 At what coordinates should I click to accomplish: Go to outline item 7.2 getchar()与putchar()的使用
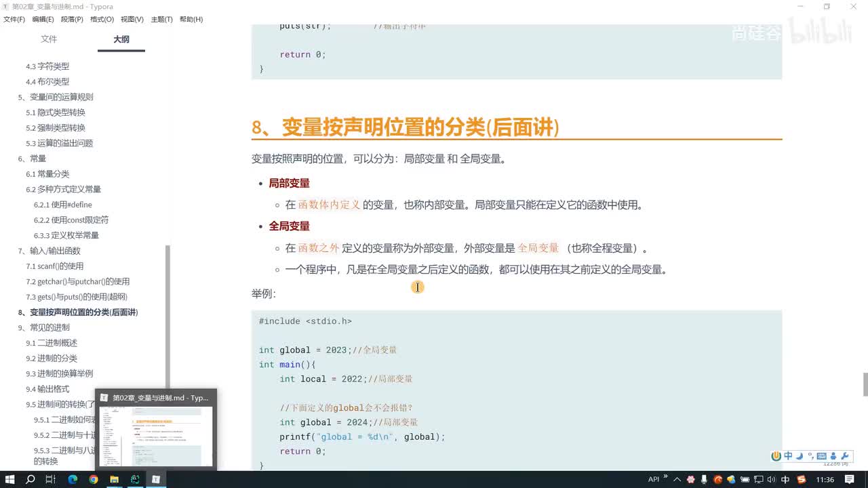(x=78, y=281)
